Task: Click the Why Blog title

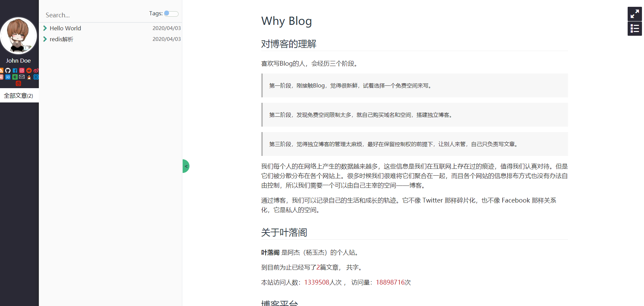Action: [x=287, y=21]
